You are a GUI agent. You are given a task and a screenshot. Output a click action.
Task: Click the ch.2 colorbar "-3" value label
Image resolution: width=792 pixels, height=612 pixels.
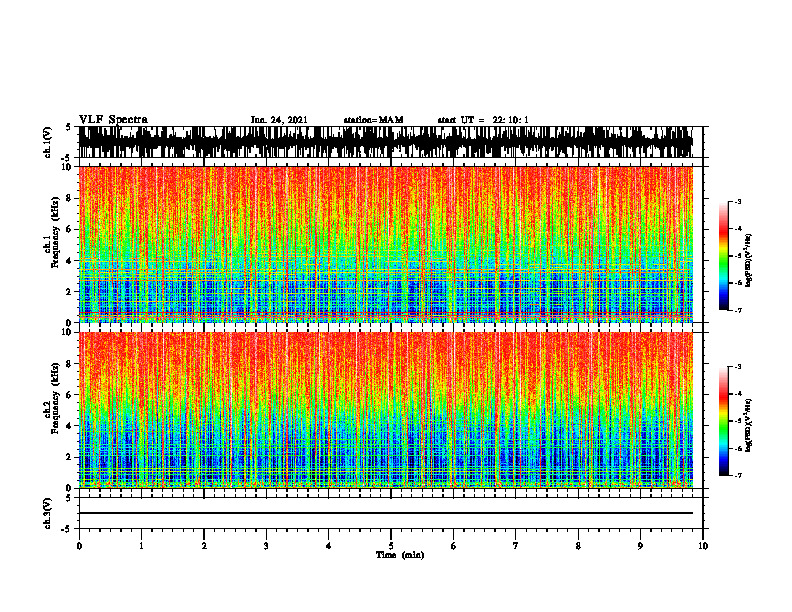(737, 367)
